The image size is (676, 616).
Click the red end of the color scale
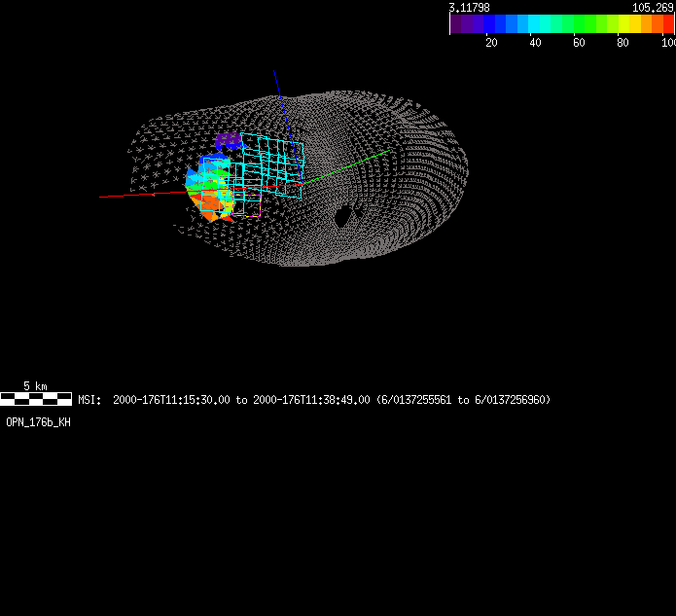pyautogui.click(x=667, y=23)
